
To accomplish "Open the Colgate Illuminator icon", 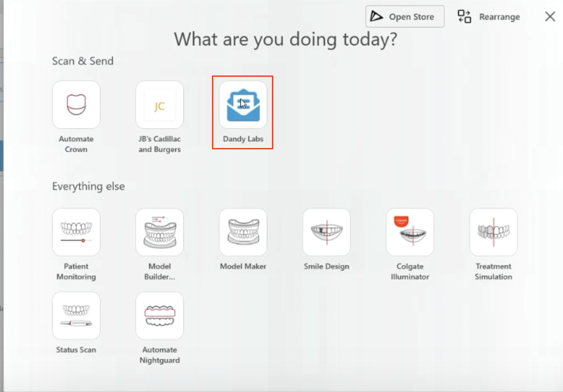I will coord(410,232).
